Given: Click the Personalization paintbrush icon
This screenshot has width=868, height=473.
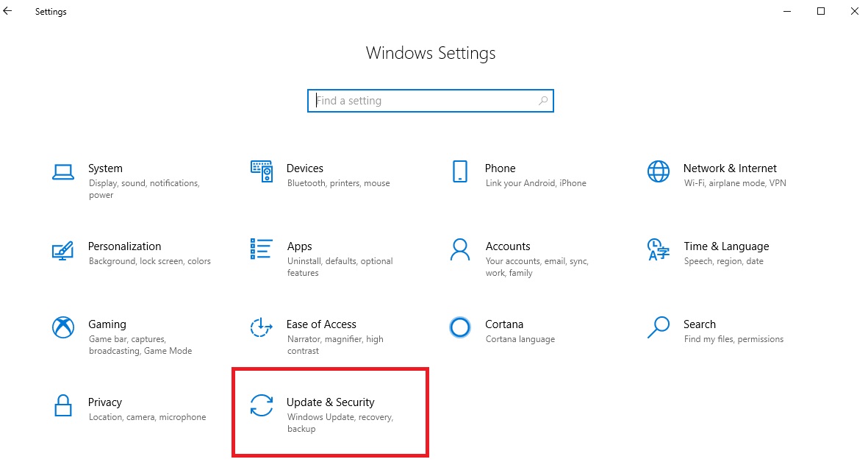Looking at the screenshot, I should [x=64, y=250].
